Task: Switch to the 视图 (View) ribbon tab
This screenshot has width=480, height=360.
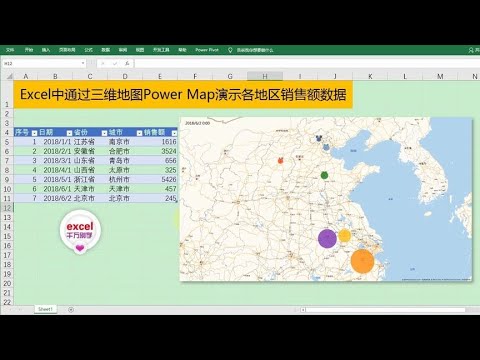Action: [140, 50]
